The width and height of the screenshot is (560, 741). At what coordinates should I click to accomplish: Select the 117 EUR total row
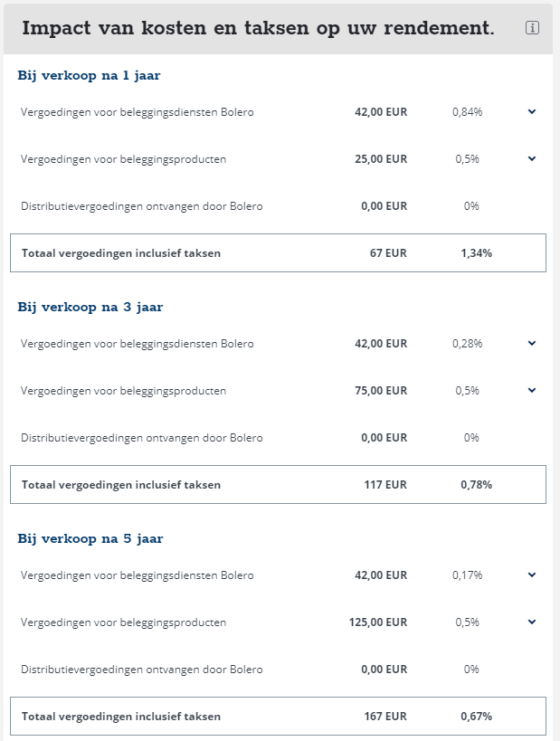278,484
